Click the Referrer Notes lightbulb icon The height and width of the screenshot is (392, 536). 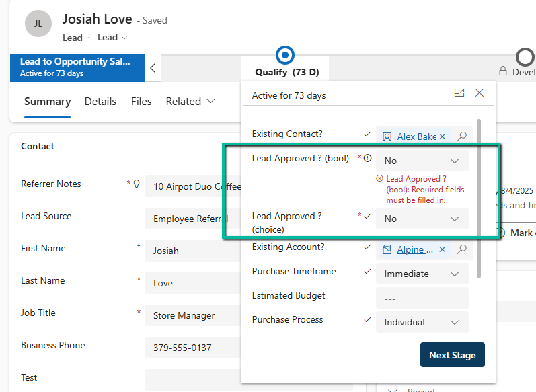tap(137, 184)
